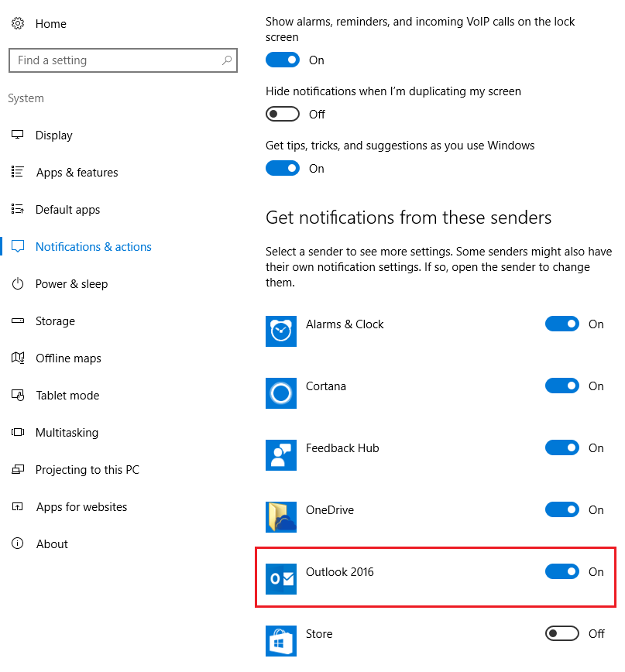
Task: Click the Apps & features list icon
Action: (18, 172)
